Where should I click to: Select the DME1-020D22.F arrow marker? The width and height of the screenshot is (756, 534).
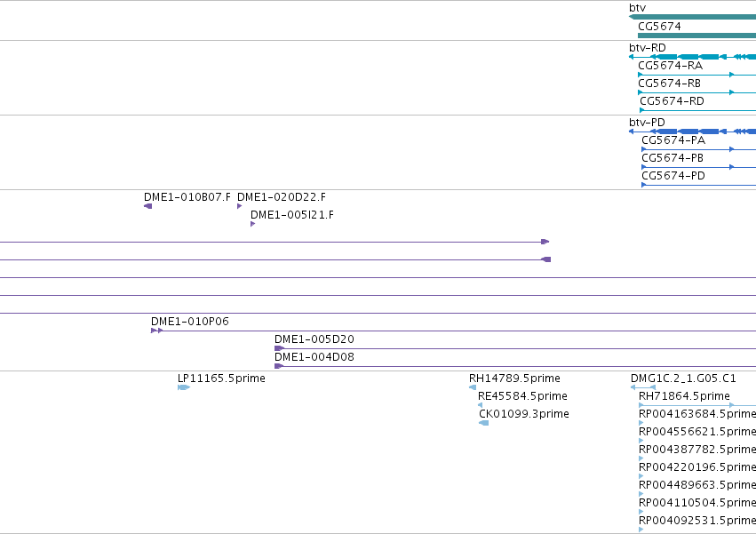(x=239, y=206)
